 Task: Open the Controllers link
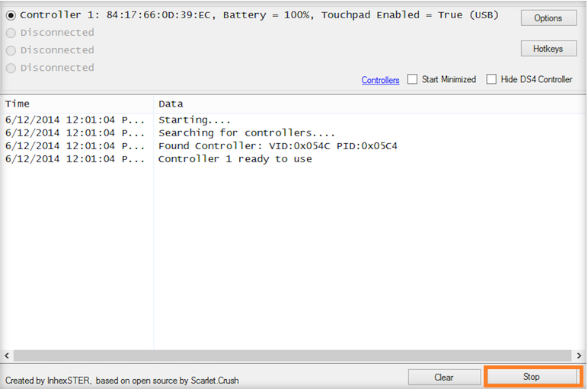[x=380, y=80]
